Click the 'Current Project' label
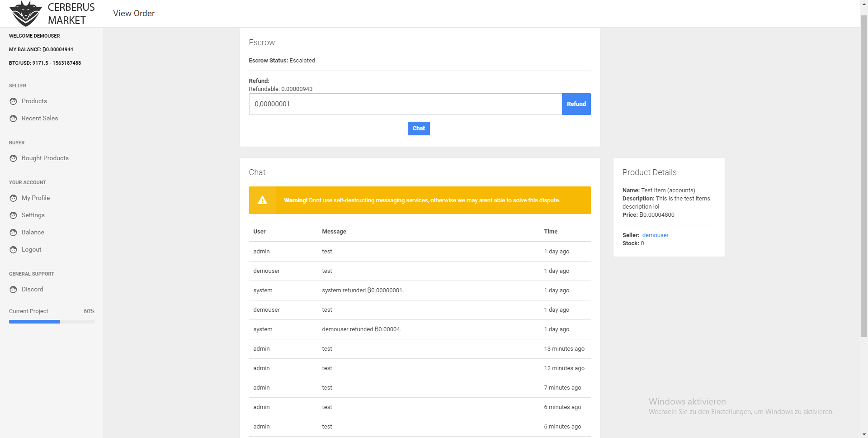The width and height of the screenshot is (868, 438). [28, 311]
